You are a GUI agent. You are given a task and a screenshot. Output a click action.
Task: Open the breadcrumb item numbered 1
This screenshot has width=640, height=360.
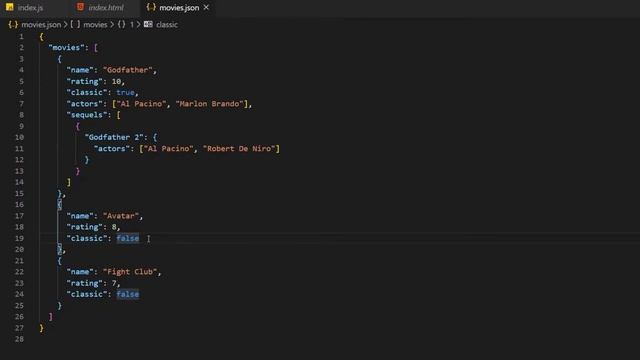[132, 24]
